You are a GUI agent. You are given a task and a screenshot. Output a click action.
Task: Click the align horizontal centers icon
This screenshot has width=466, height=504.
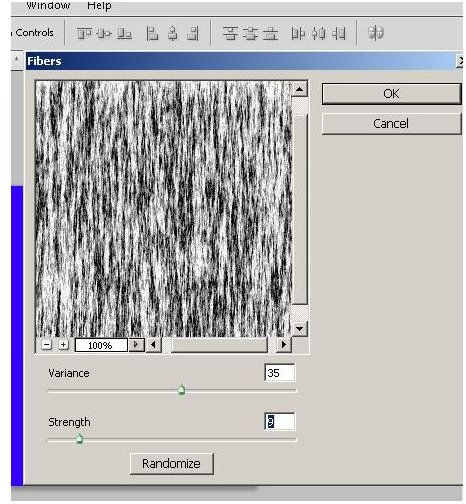point(172,33)
